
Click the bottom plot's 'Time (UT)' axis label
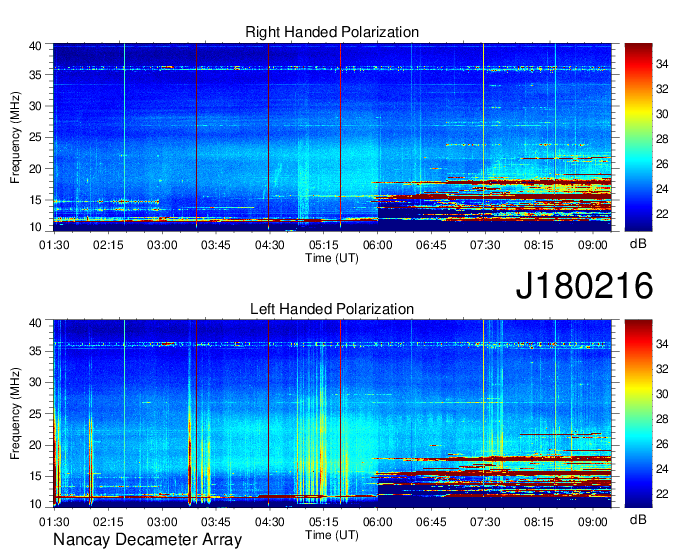332,535
